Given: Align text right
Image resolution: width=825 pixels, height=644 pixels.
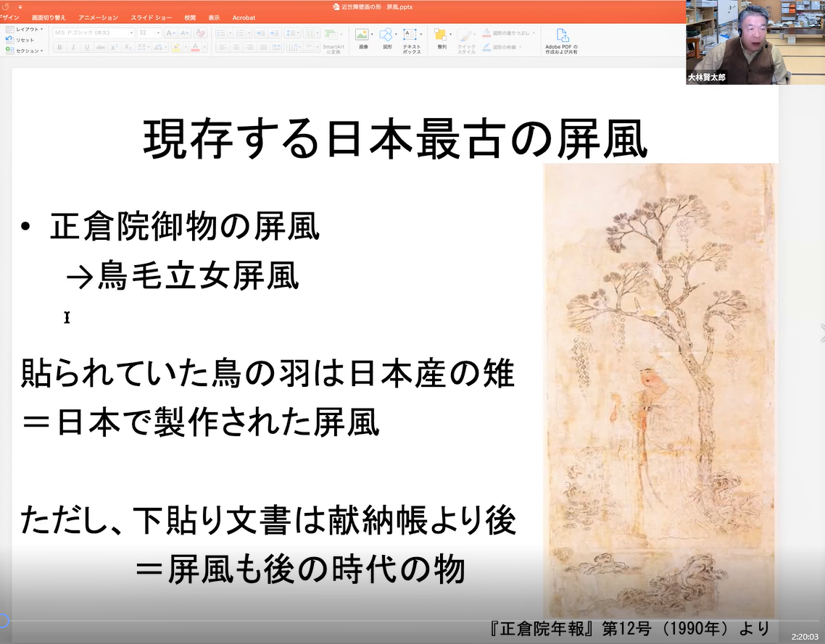Looking at the screenshot, I should pos(250,47).
